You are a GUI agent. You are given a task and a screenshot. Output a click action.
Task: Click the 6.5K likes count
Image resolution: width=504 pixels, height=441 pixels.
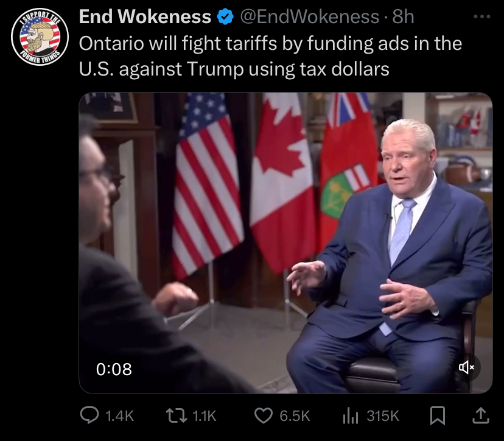(295, 416)
